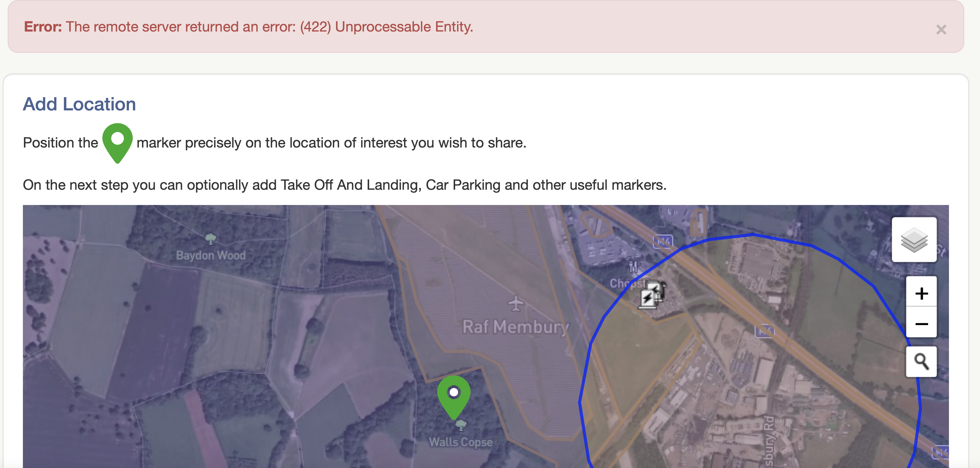980x468 pixels.
Task: Open the map search tool
Action: coord(921,361)
